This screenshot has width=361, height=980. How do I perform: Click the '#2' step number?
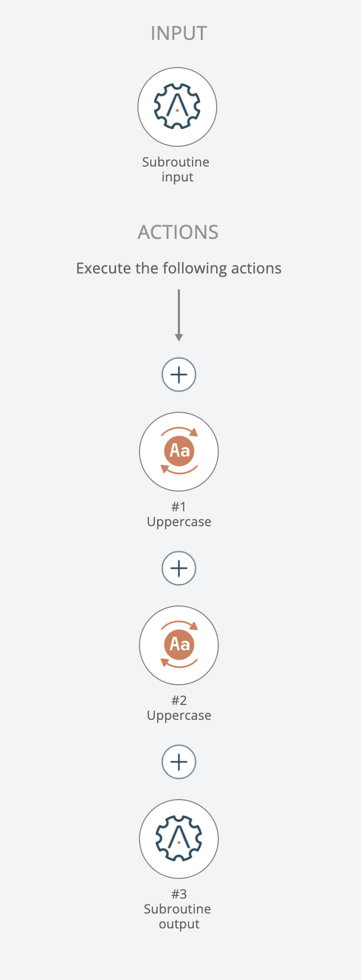pos(179,701)
